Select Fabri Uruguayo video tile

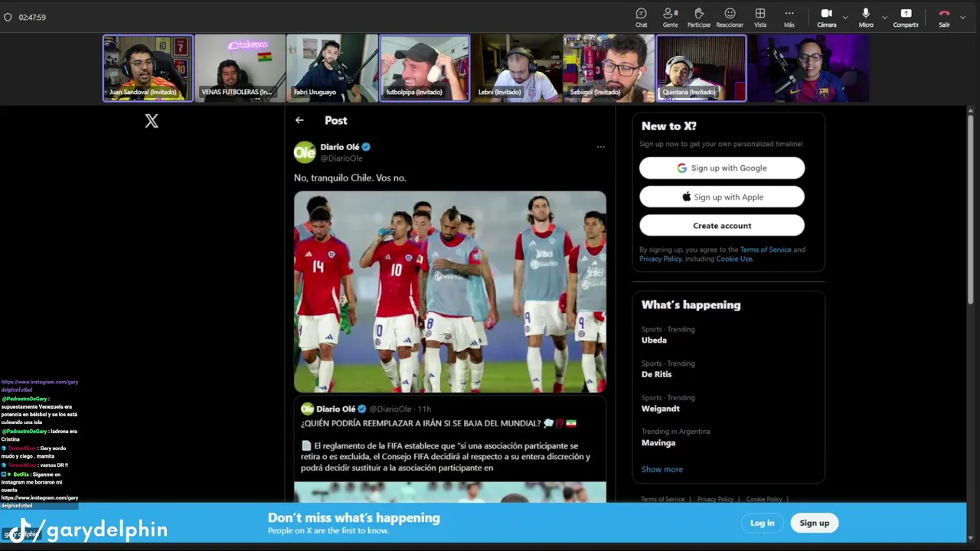point(332,68)
